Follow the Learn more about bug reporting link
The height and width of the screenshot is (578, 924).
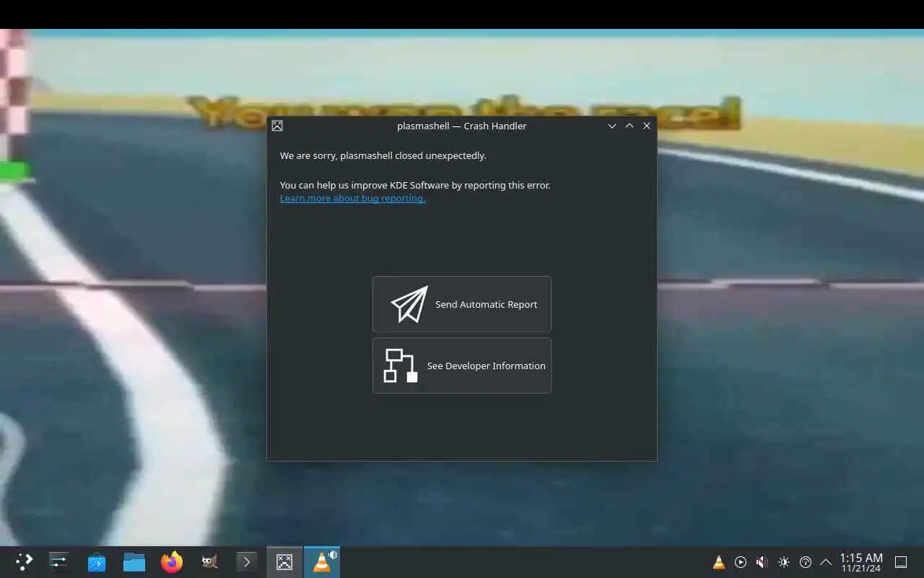352,199
